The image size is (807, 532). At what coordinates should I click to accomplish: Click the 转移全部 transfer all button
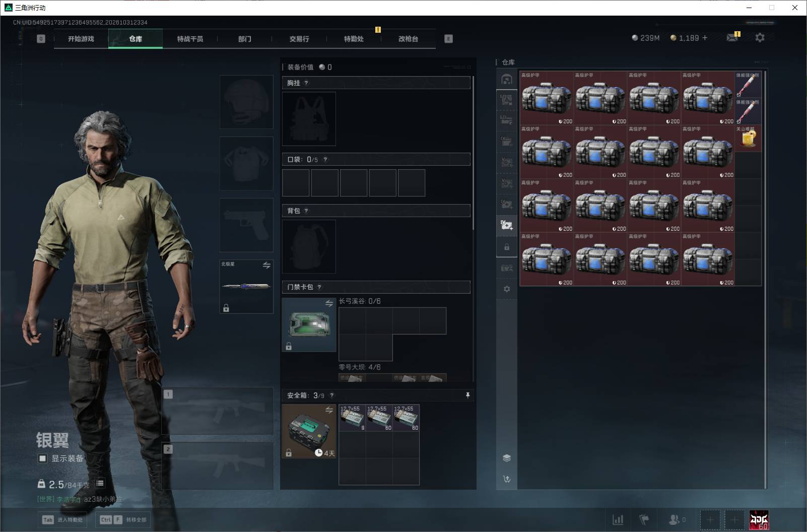(123, 519)
